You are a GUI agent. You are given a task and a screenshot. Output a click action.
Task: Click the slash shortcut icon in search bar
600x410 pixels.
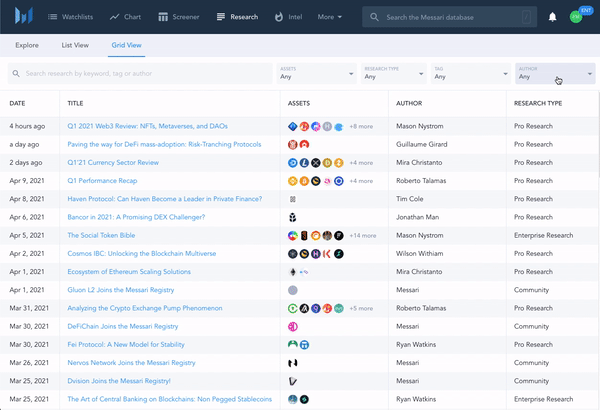[527, 17]
